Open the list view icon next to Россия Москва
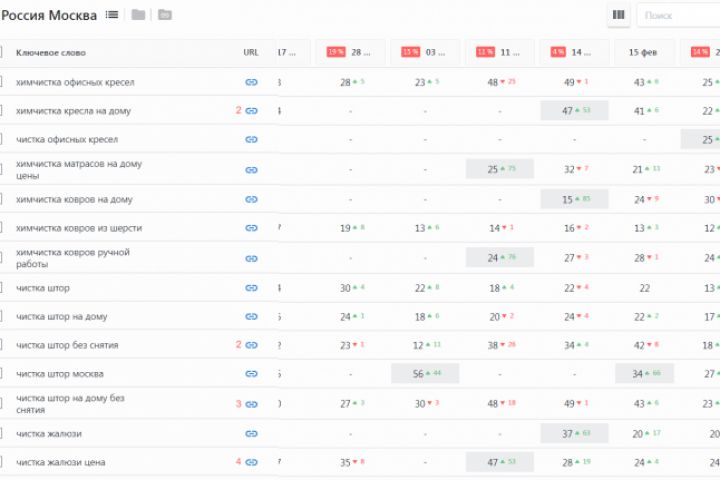Viewport: 720px width, 480px height. 112,15
